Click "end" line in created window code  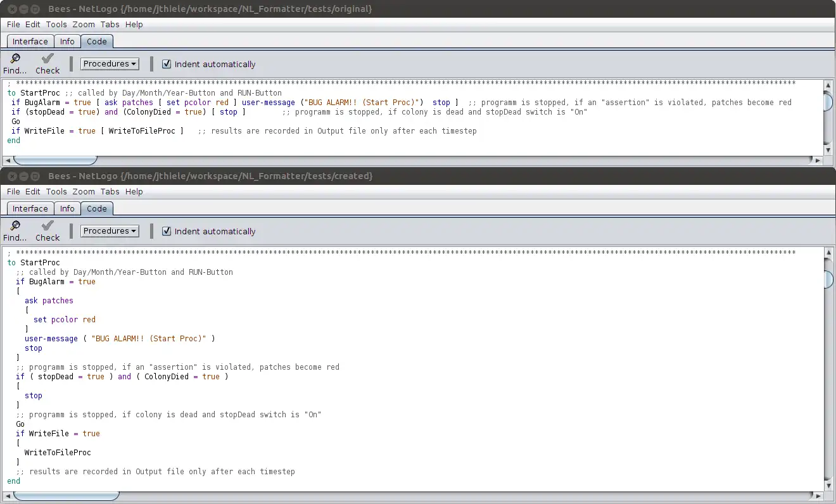point(14,481)
